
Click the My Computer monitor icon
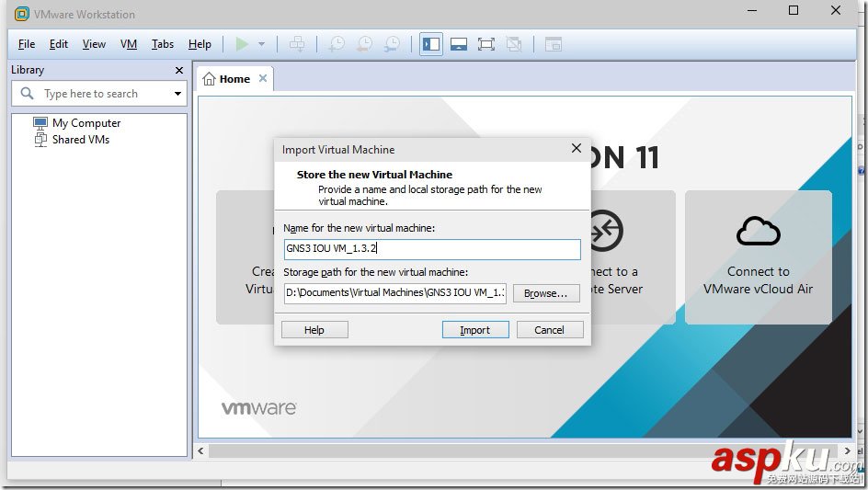(40, 123)
